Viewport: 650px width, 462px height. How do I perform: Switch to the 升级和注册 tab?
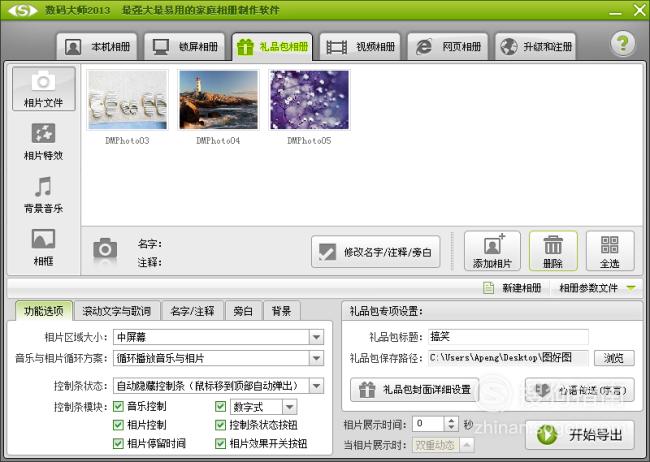(535, 46)
